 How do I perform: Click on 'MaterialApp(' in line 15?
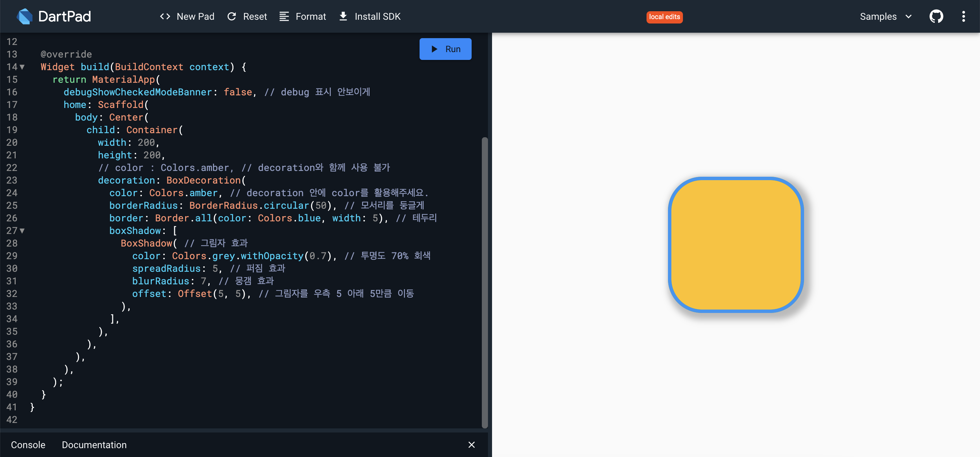126,80
